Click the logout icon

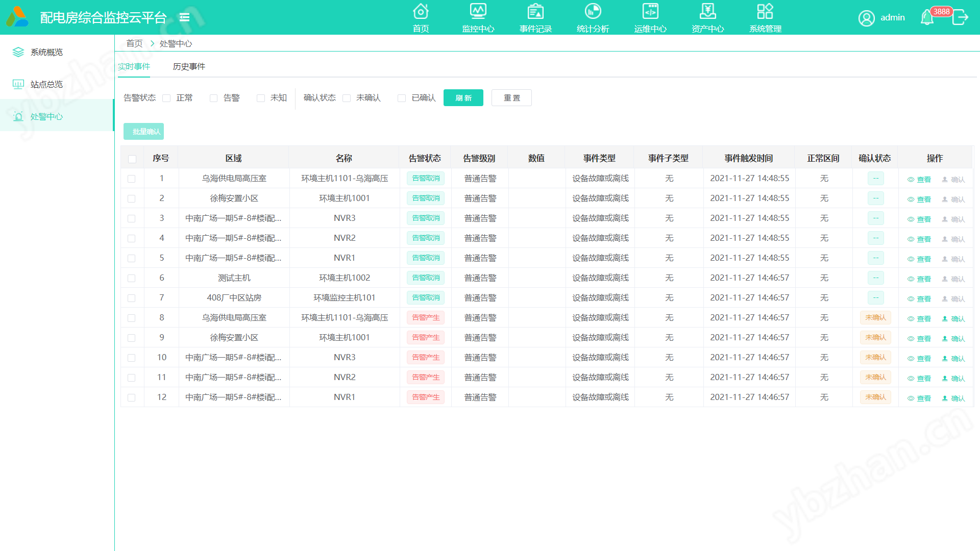[x=960, y=17]
